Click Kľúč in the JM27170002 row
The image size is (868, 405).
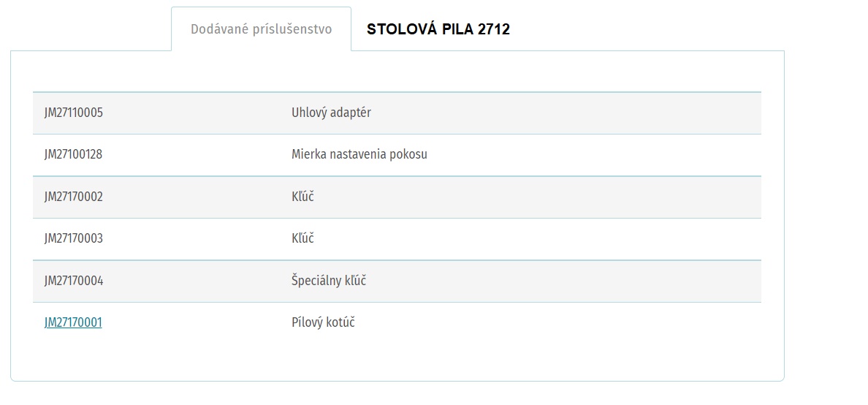coord(302,196)
